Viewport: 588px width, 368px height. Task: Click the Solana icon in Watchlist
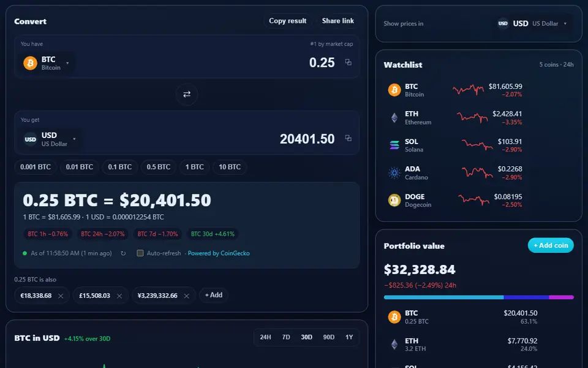(x=394, y=145)
